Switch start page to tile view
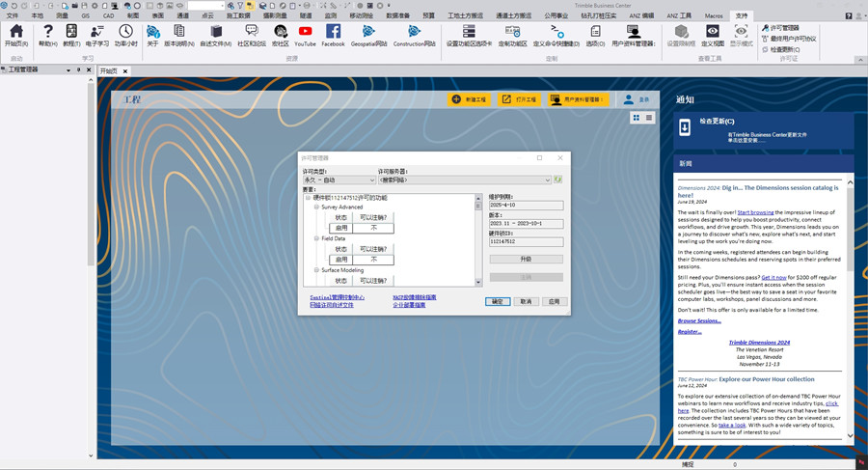Screen dimensions: 868x470 pyautogui.click(x=637, y=118)
